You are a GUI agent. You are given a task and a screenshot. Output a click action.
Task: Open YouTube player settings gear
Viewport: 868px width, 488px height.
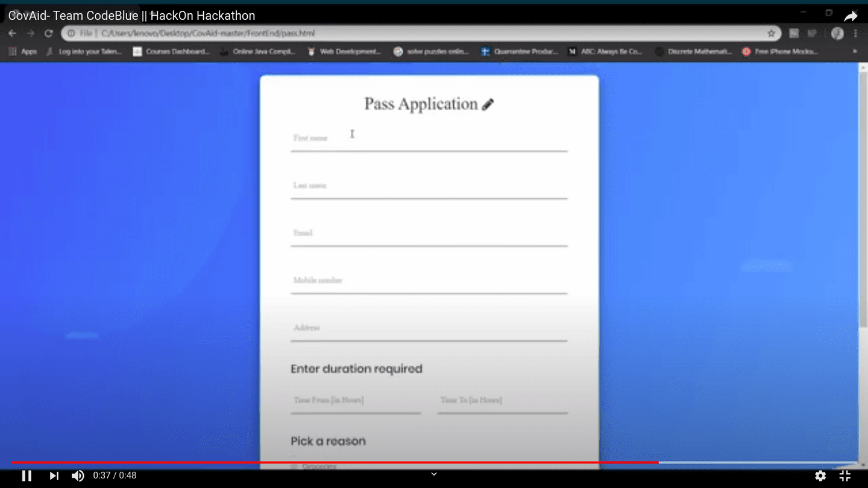[820, 476]
